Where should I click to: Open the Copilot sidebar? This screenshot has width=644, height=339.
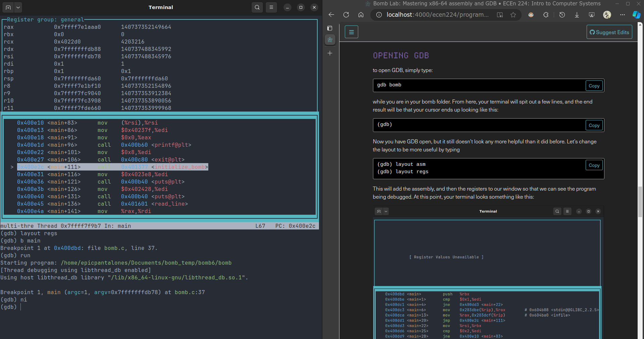(x=636, y=15)
